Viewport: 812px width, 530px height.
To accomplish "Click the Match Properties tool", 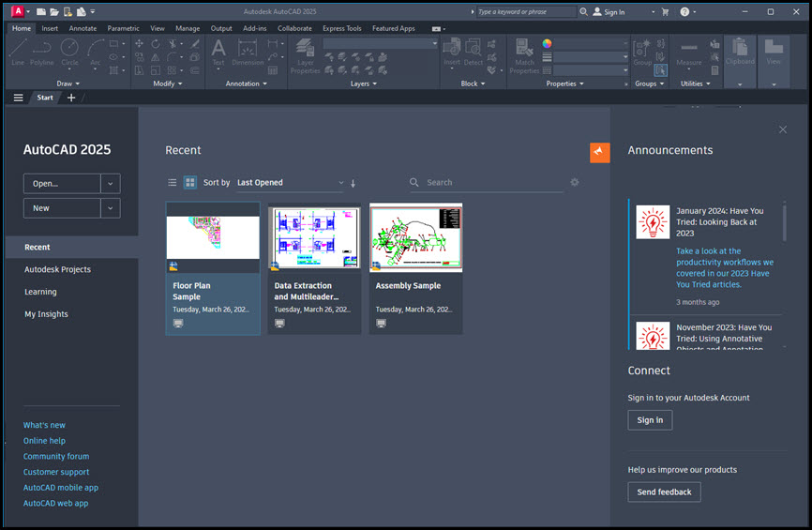I will click(524, 56).
